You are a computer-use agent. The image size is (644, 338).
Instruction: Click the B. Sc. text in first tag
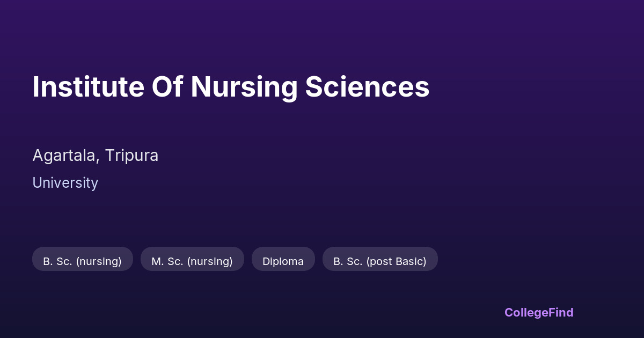(57, 261)
